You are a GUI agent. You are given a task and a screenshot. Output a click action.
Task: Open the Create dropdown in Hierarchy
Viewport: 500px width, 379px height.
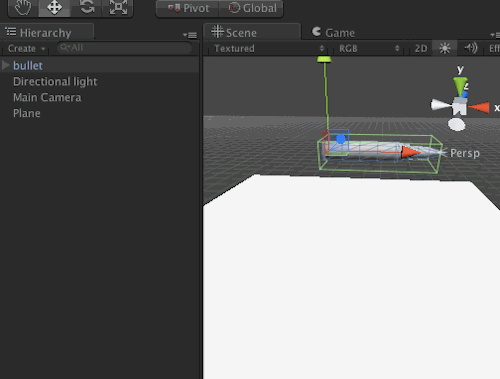click(x=26, y=49)
